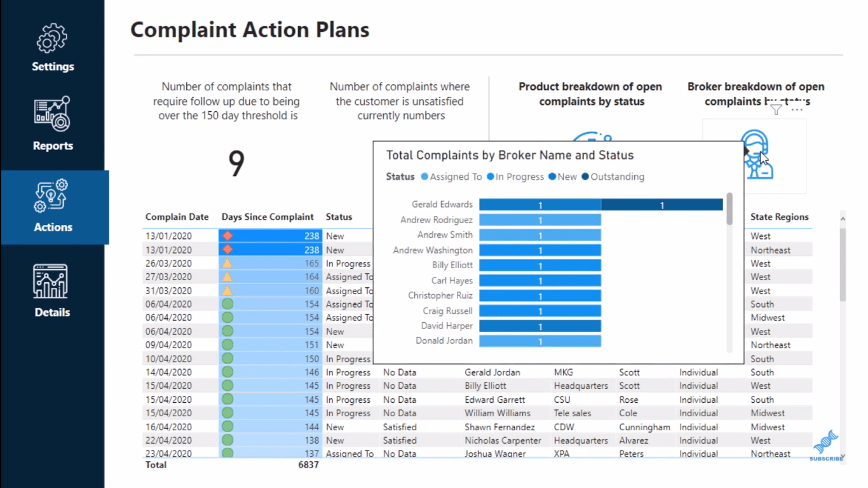The image size is (868, 488).
Task: Open the Settings gear icon
Action: point(52,38)
